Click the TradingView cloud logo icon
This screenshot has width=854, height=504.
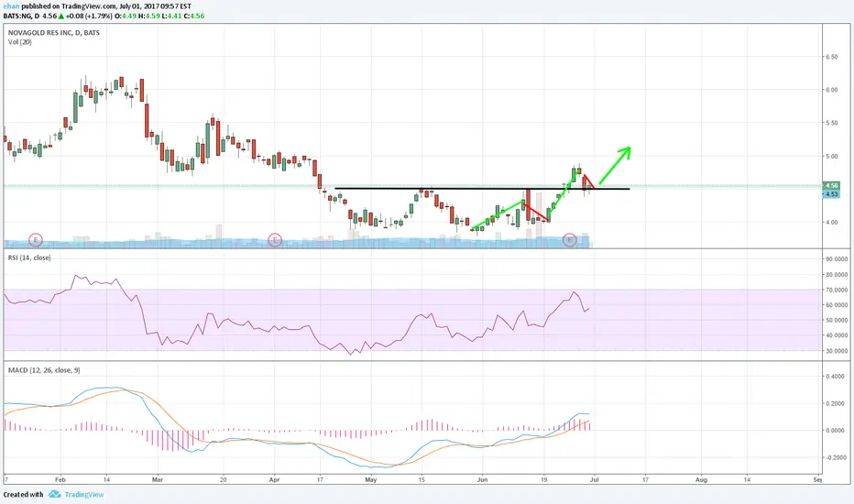pyautogui.click(x=54, y=494)
